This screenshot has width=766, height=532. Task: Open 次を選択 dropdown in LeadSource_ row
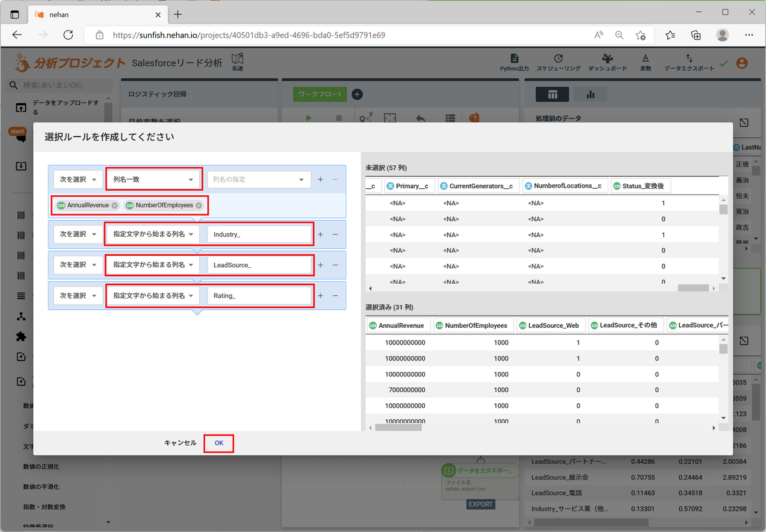(x=77, y=265)
